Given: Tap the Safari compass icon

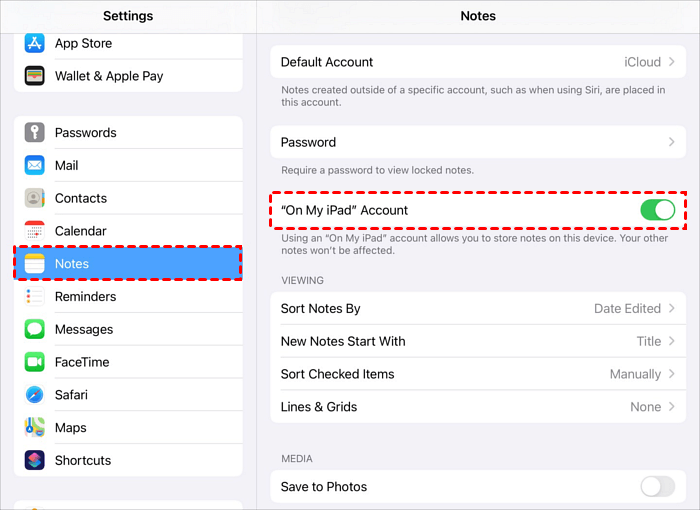Looking at the screenshot, I should coord(35,395).
